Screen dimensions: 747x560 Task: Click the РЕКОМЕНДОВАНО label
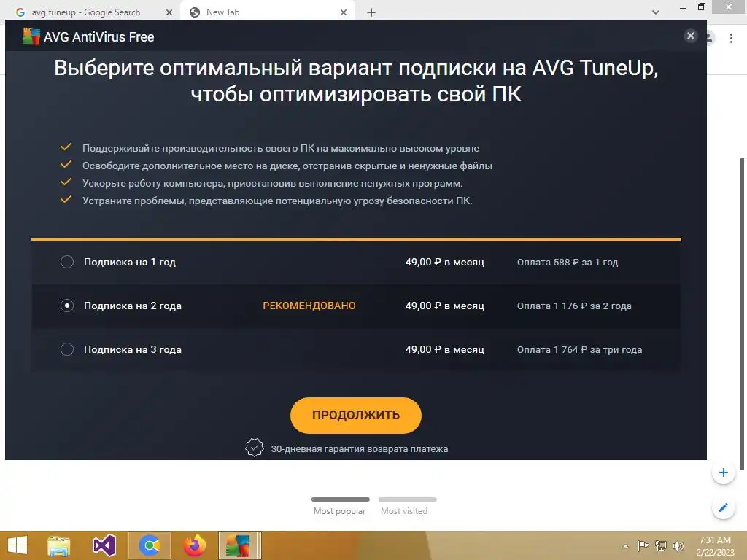click(309, 306)
